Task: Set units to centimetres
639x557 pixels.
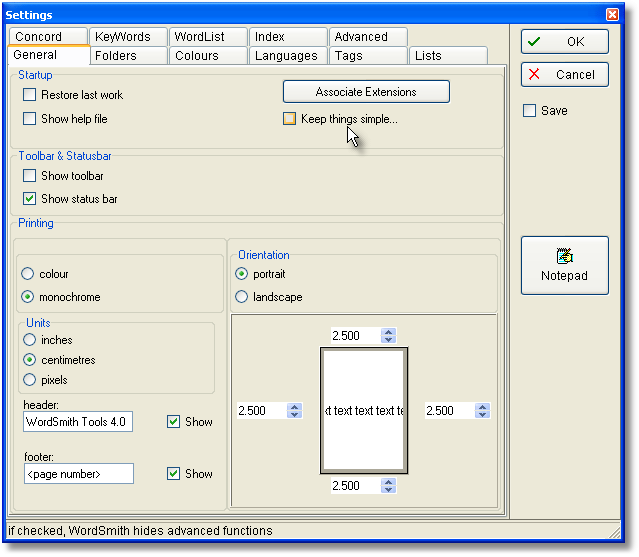Action: pos(29,360)
